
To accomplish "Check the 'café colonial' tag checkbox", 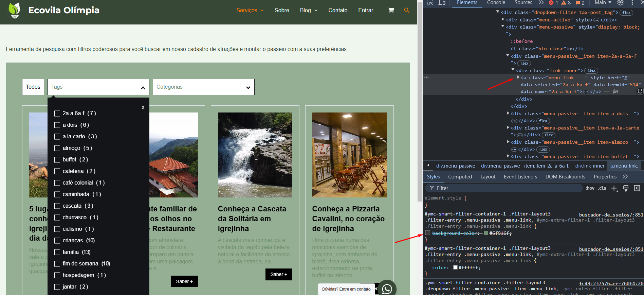I will [57, 183].
